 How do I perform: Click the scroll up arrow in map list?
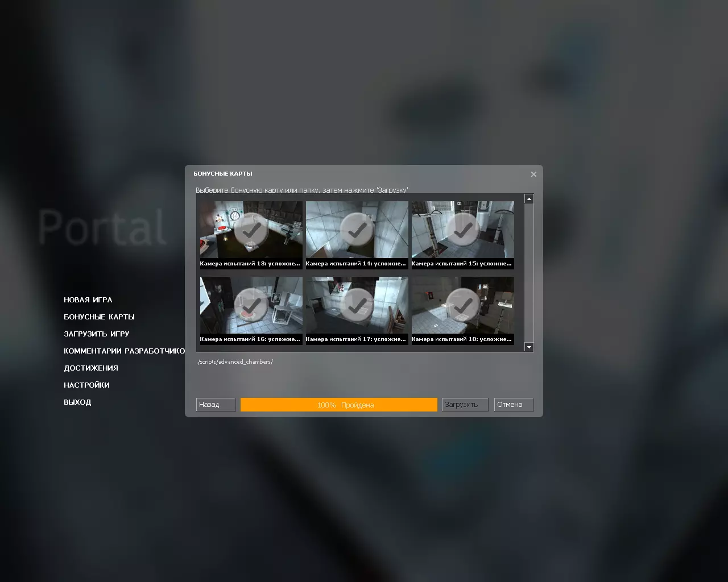pyautogui.click(x=529, y=199)
